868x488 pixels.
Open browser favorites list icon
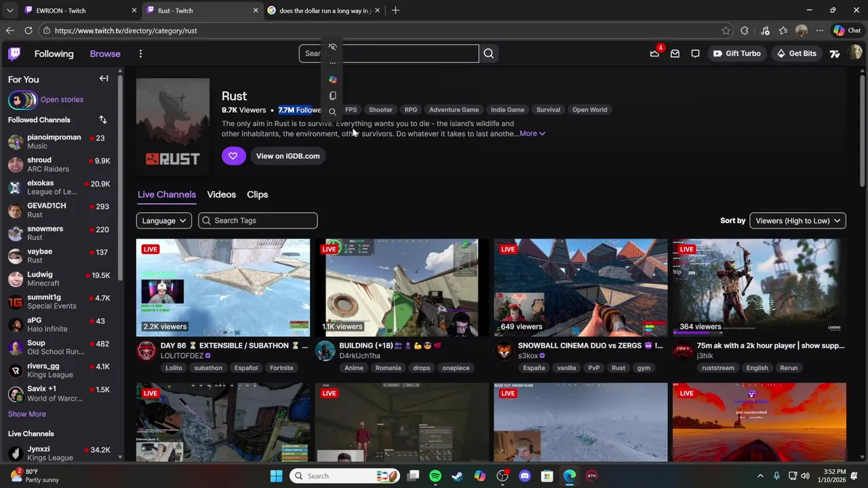pyautogui.click(x=783, y=30)
